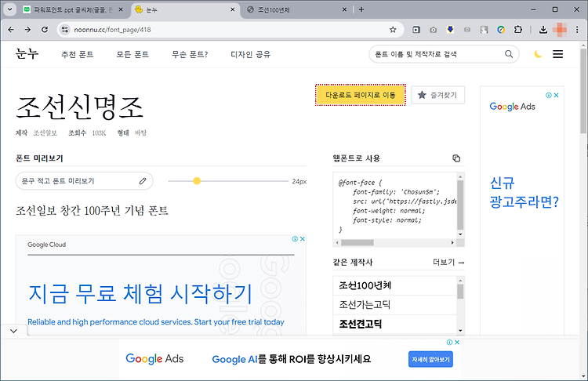The height and width of the screenshot is (381, 588).
Task: Click the 문구 적고 폰트 미리보기 field
Action: [84, 181]
